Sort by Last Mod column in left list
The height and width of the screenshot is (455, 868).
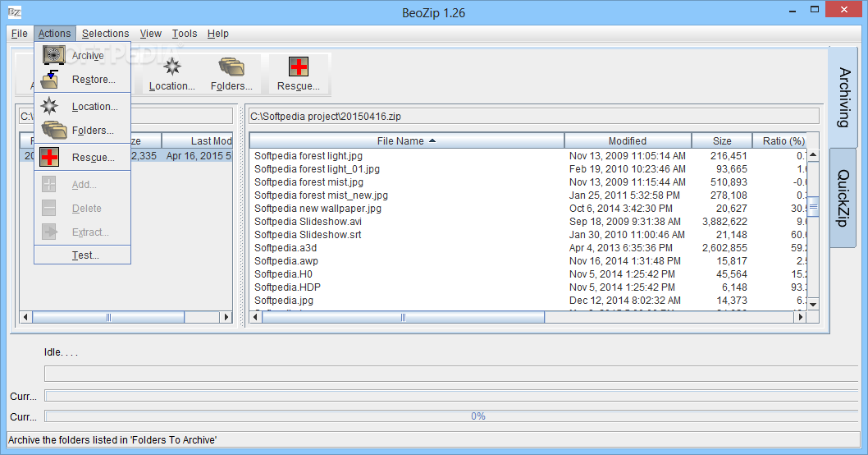197,140
